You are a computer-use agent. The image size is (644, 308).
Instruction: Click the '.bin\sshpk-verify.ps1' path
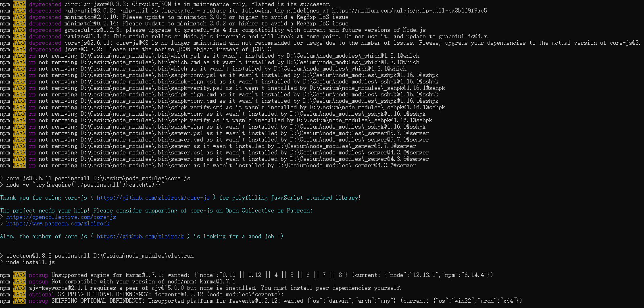click(188, 88)
